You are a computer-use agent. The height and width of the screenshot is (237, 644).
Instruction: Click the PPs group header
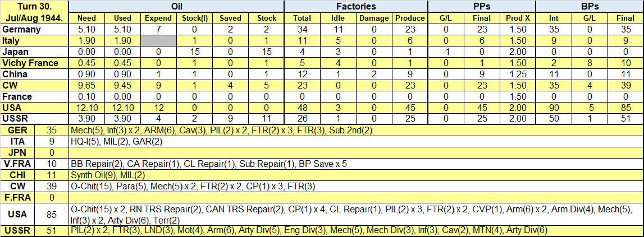click(x=481, y=7)
